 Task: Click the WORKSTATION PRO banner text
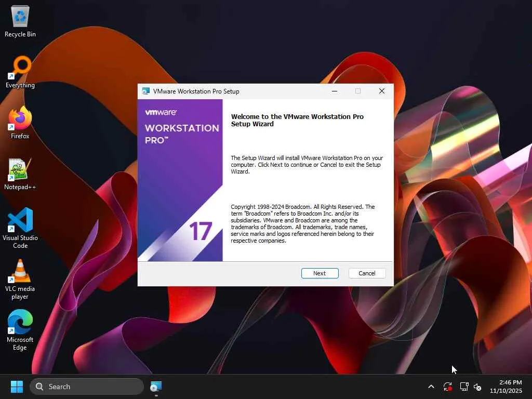pyautogui.click(x=182, y=134)
